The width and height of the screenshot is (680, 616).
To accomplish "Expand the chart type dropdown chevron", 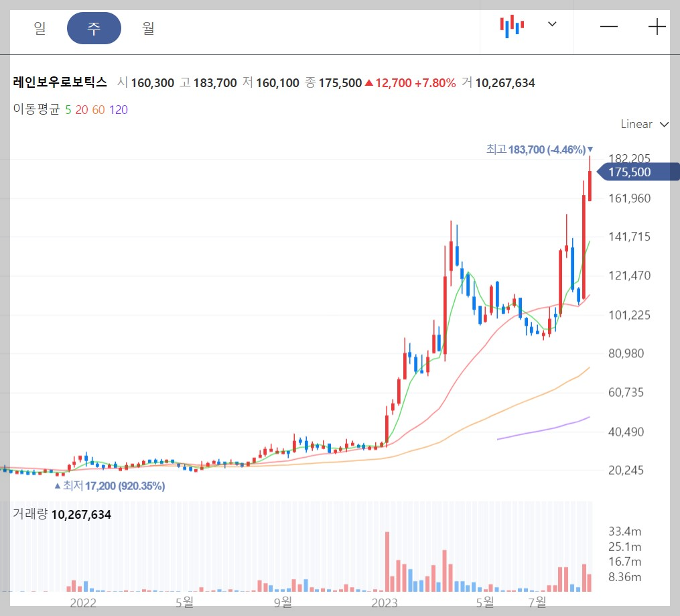I will [552, 24].
